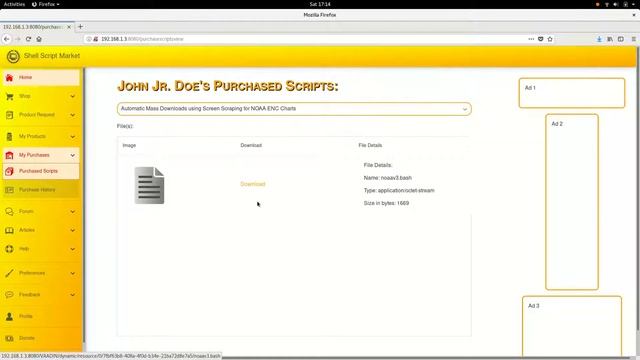Click the Shell Script Market logo icon
The image size is (640, 360).
pos(13,56)
